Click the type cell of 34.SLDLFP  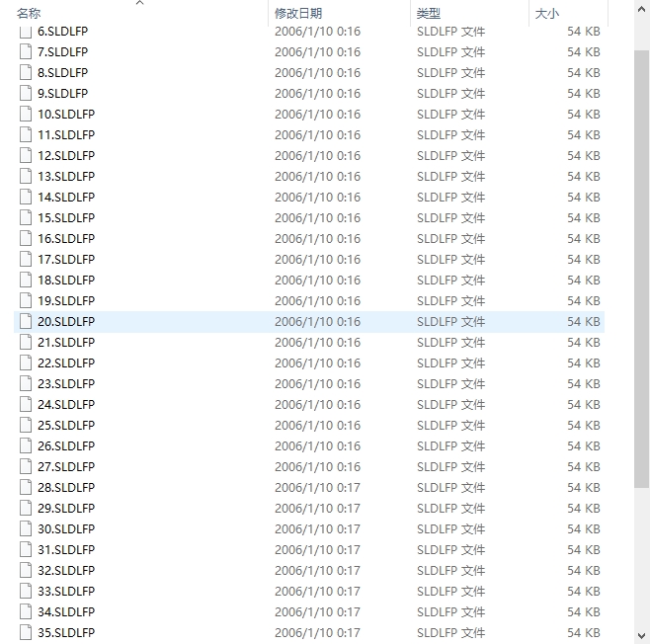(x=450, y=611)
